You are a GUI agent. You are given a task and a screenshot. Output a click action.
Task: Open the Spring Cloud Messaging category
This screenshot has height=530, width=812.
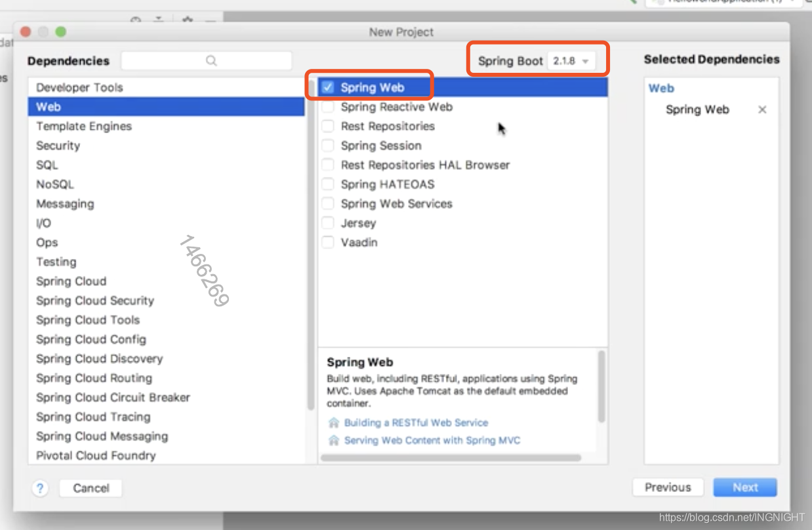coord(167,436)
